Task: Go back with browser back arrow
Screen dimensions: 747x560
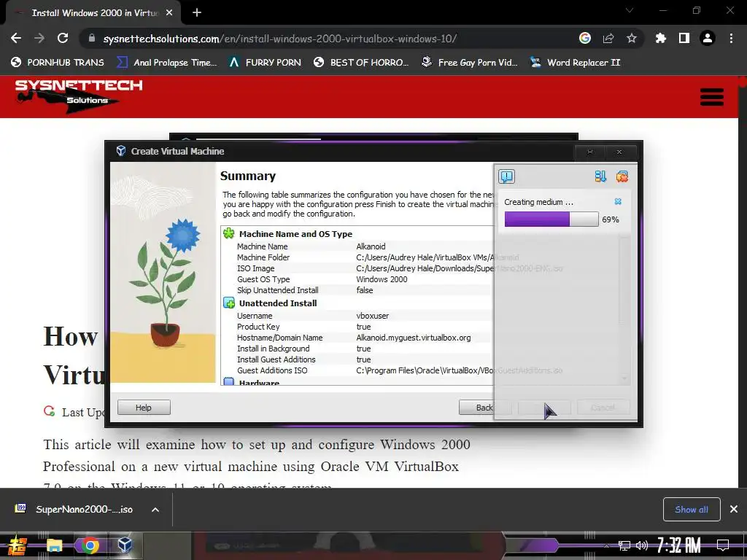Action: (x=16, y=38)
